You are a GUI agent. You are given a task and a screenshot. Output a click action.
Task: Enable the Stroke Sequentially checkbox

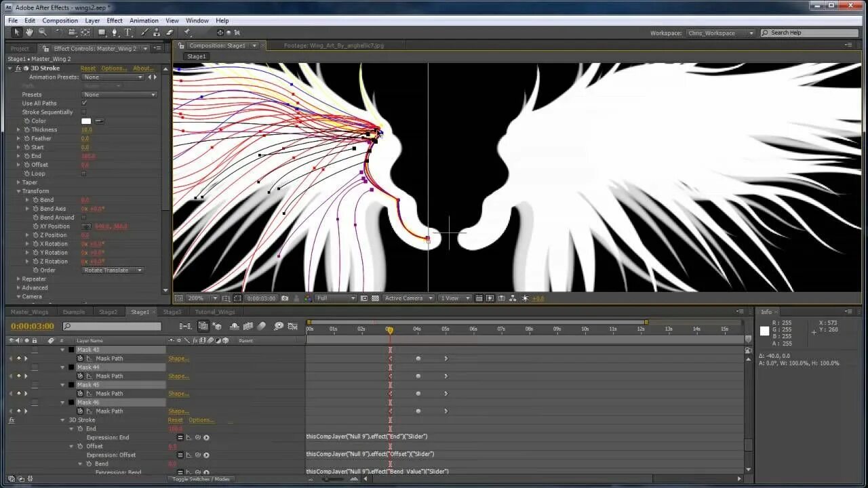[x=84, y=112]
